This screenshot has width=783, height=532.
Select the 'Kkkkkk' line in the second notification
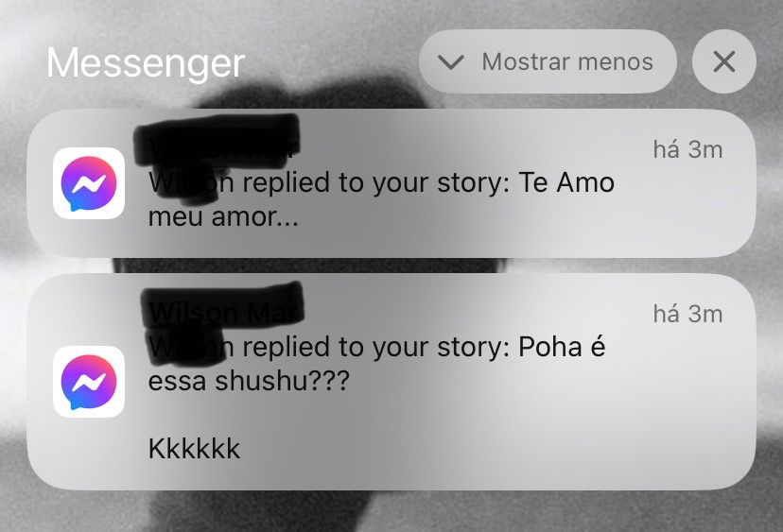(x=194, y=448)
